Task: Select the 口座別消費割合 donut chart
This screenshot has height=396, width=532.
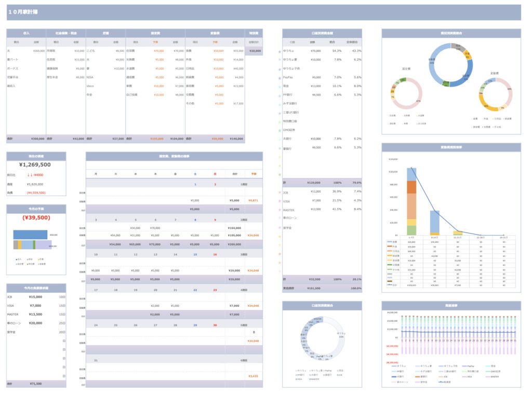Action: (x=322, y=339)
